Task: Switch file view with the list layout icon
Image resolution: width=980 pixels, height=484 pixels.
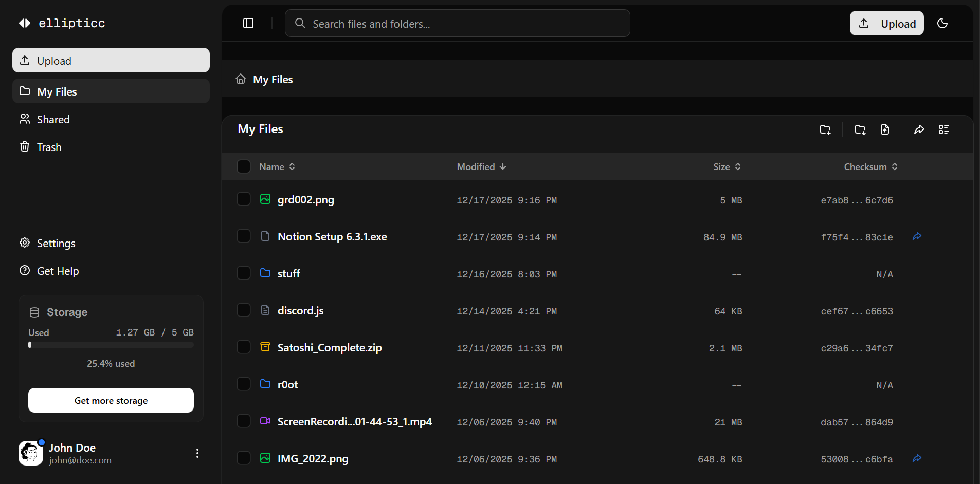Action: pyautogui.click(x=944, y=129)
